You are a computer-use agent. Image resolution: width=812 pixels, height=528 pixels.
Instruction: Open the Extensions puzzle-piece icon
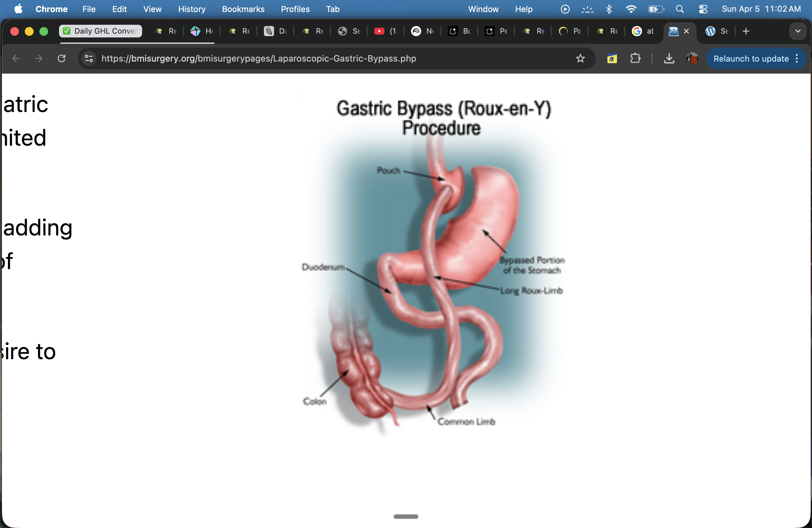tap(635, 58)
